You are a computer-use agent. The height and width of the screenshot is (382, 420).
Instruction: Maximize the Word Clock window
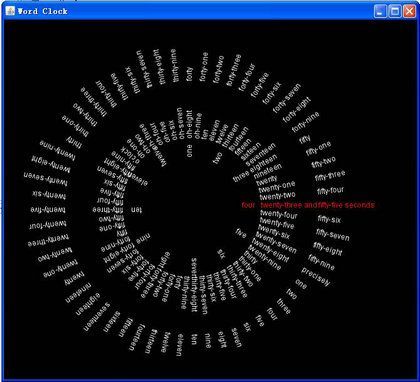395,11
